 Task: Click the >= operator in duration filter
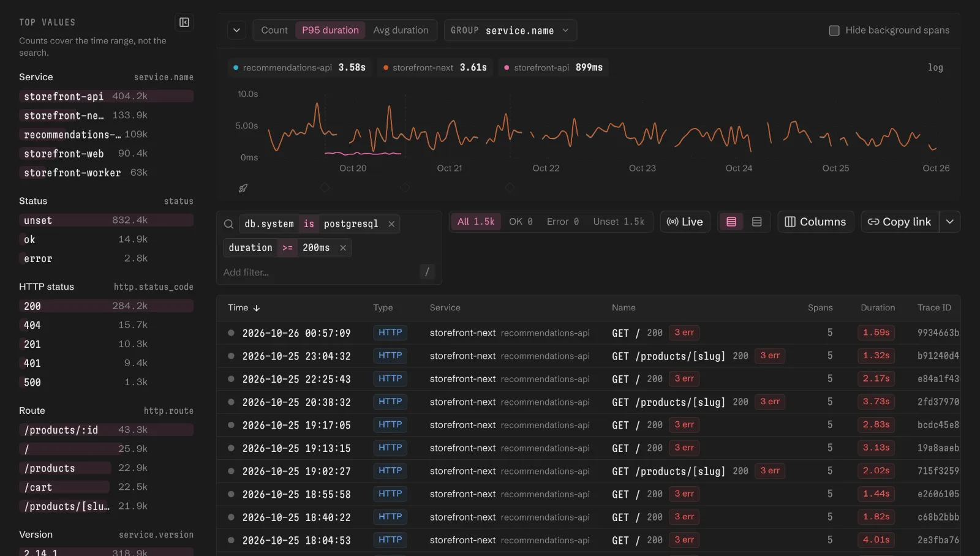[x=287, y=248]
